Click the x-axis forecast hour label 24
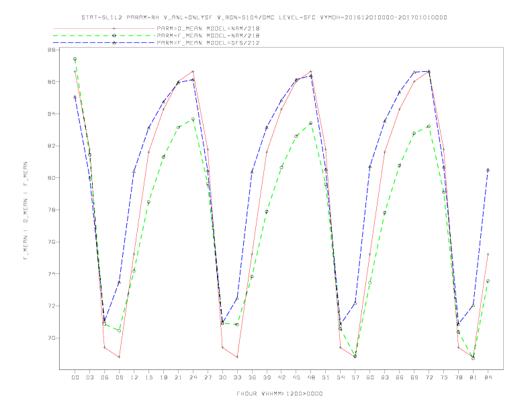The height and width of the screenshot is (411, 532). click(x=193, y=377)
